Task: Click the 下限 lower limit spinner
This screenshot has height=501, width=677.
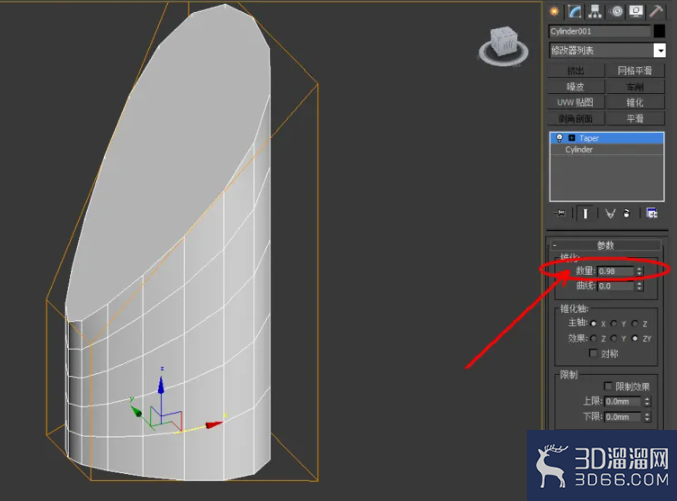Action: 647,417
